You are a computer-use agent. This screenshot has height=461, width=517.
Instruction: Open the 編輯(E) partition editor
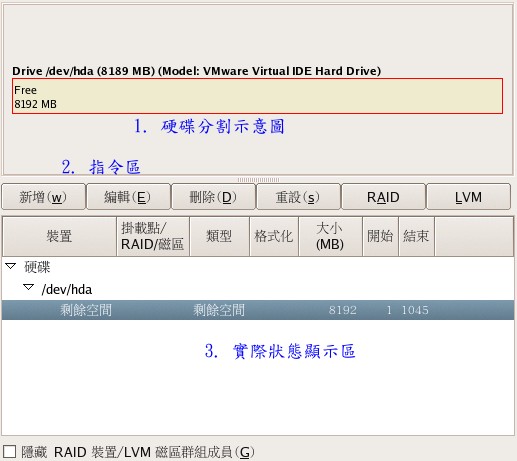(x=128, y=197)
